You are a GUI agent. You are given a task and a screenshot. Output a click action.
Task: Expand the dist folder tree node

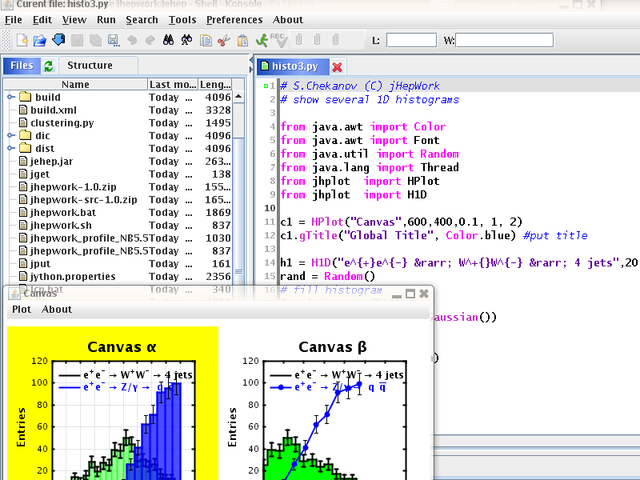click(10, 148)
